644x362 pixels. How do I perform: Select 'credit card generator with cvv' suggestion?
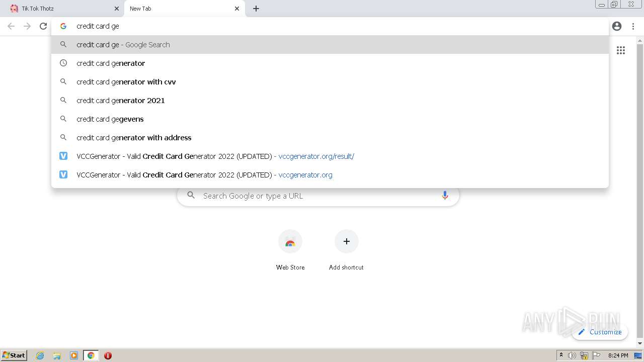[x=330, y=82]
